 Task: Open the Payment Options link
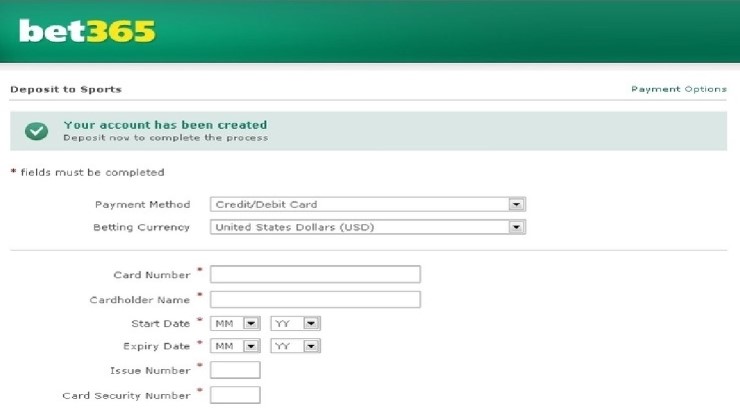coord(679,89)
